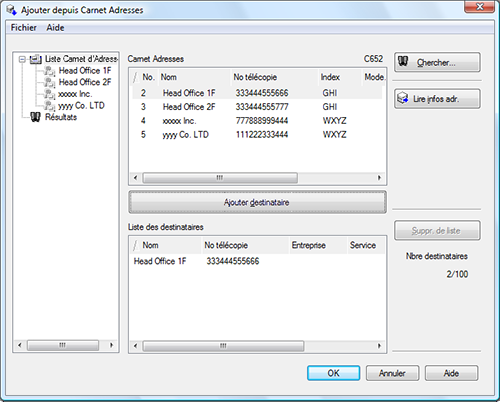Viewport: 500px width, 402px height.
Task: Click address book scroll left arrow
Action: 136,178
